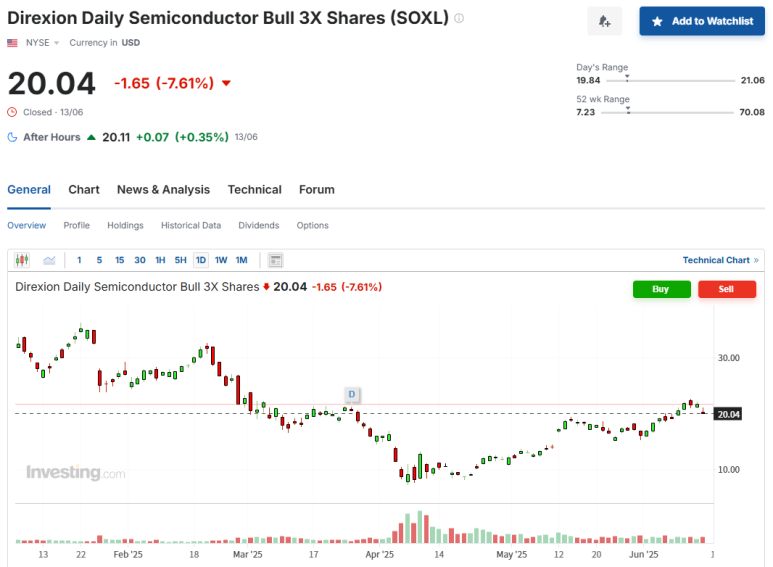Click the info icon beside SOXL title
The height and width of the screenshot is (567, 773).
459,19
